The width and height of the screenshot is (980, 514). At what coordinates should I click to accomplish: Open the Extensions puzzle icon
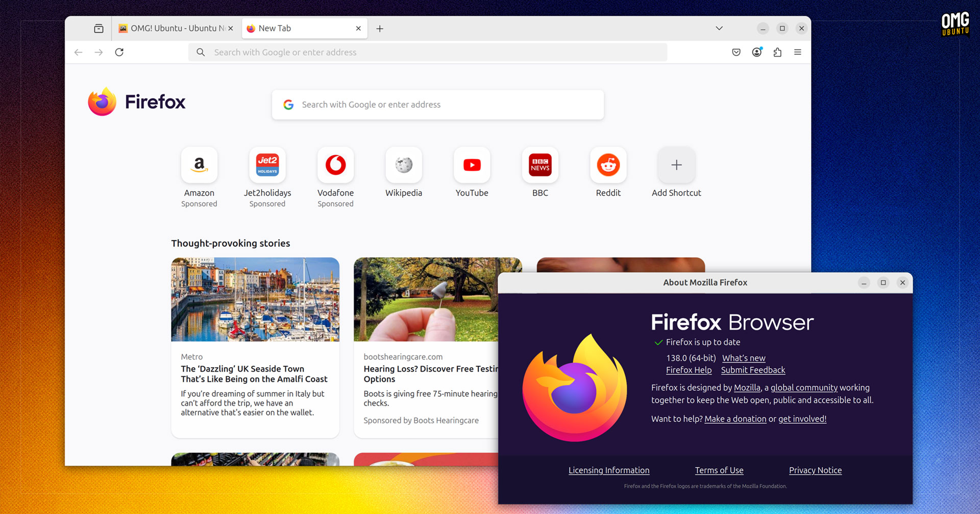click(x=777, y=52)
